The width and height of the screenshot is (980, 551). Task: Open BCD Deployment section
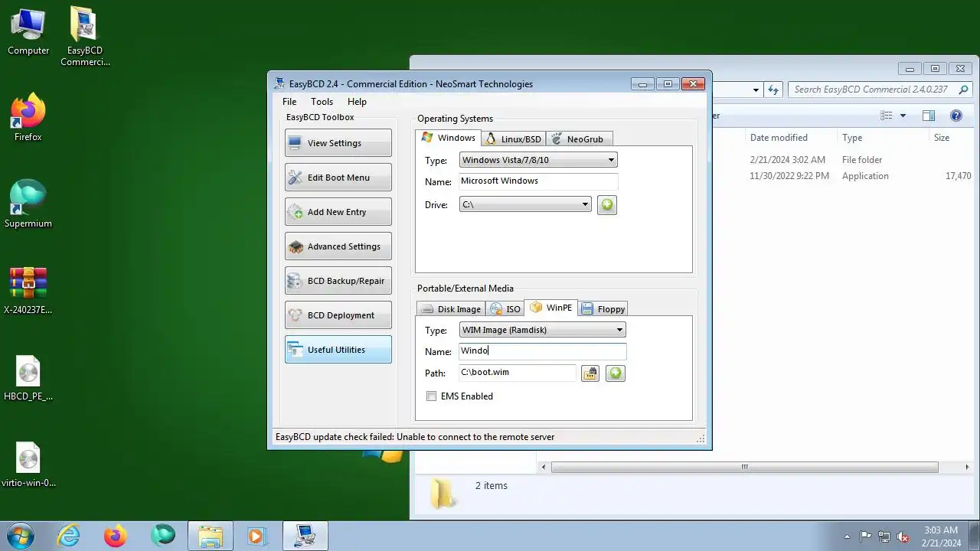point(338,315)
